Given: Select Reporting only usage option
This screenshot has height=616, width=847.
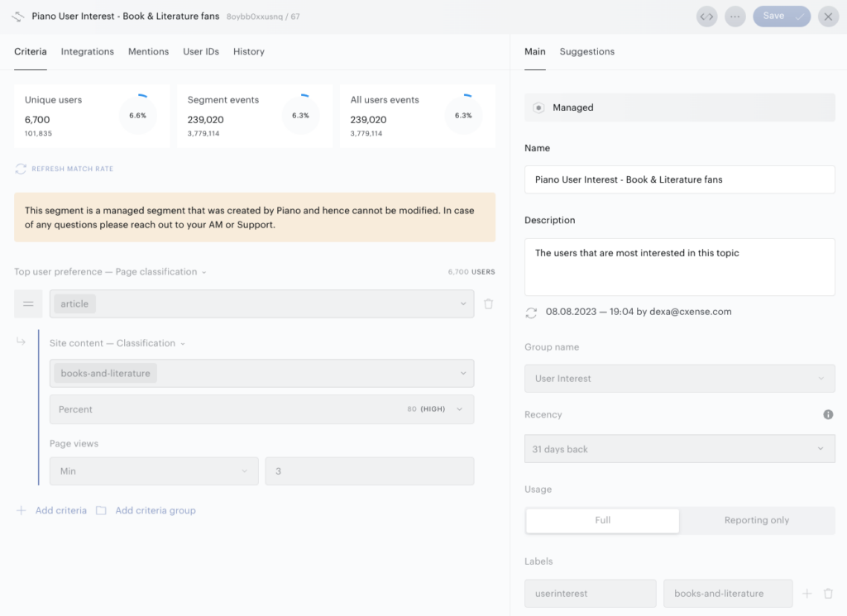Looking at the screenshot, I should click(x=756, y=520).
